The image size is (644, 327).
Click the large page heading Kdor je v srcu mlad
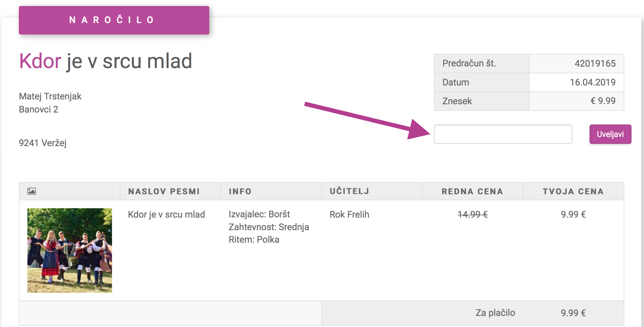(105, 61)
